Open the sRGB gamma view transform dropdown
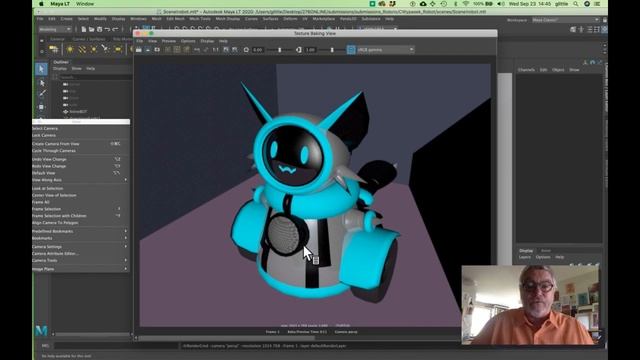Image resolution: width=640 pixels, height=360 pixels. coord(385,50)
